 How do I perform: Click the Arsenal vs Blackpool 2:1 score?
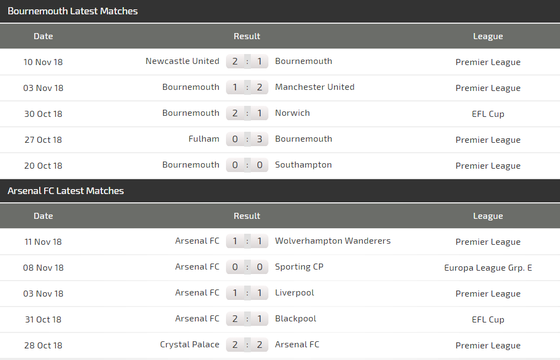[x=247, y=319]
